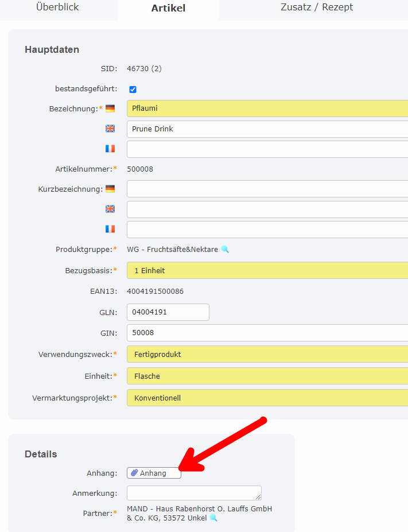Focus the French Bezeichnung input field
Image resolution: width=408 pixels, height=532 pixels.
click(267, 149)
